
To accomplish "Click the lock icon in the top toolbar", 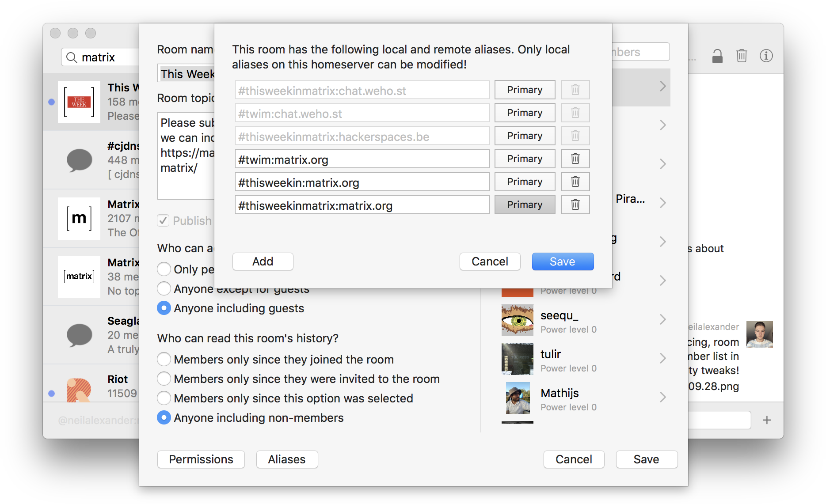I will pyautogui.click(x=717, y=56).
